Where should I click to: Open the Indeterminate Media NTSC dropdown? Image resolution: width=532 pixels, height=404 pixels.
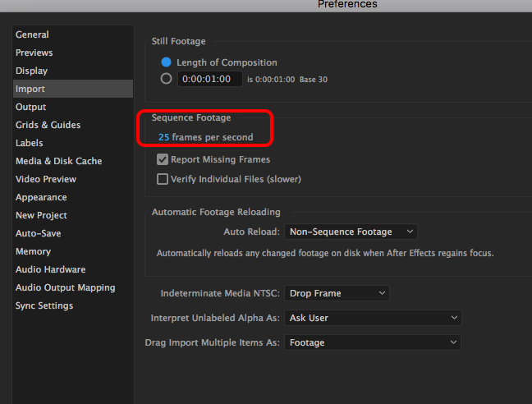click(x=337, y=293)
